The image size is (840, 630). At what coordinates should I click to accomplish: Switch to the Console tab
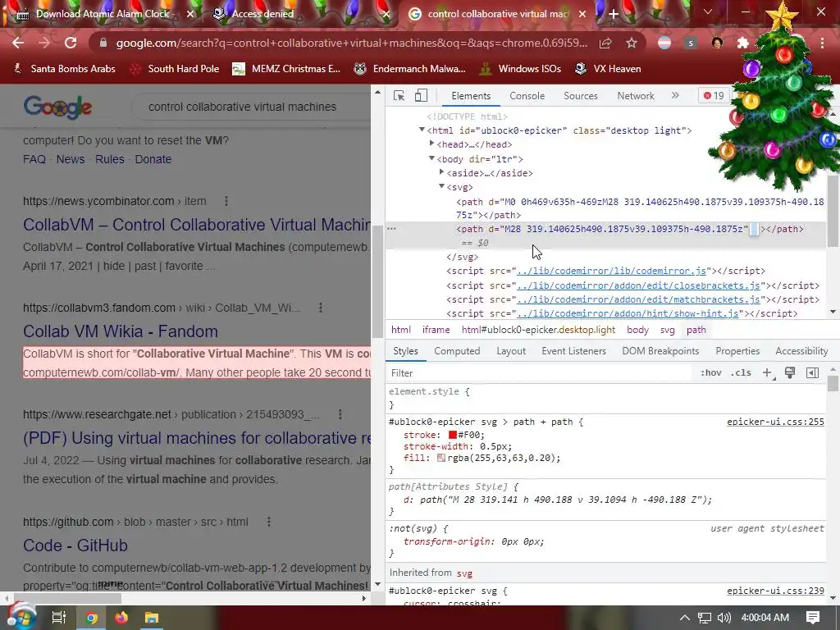527,96
